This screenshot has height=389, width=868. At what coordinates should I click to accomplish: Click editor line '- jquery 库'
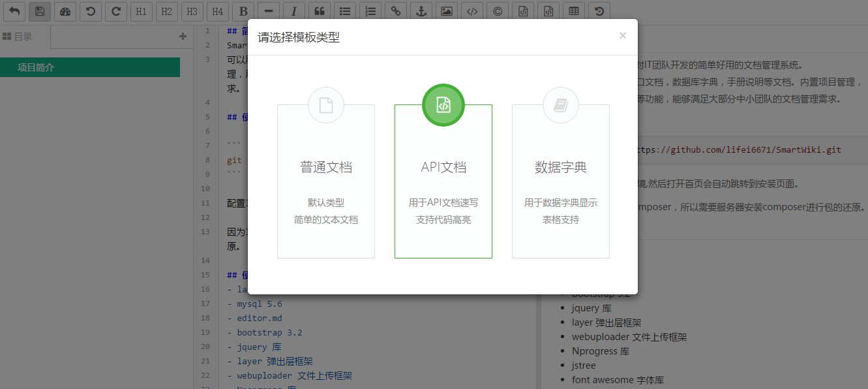click(x=256, y=347)
